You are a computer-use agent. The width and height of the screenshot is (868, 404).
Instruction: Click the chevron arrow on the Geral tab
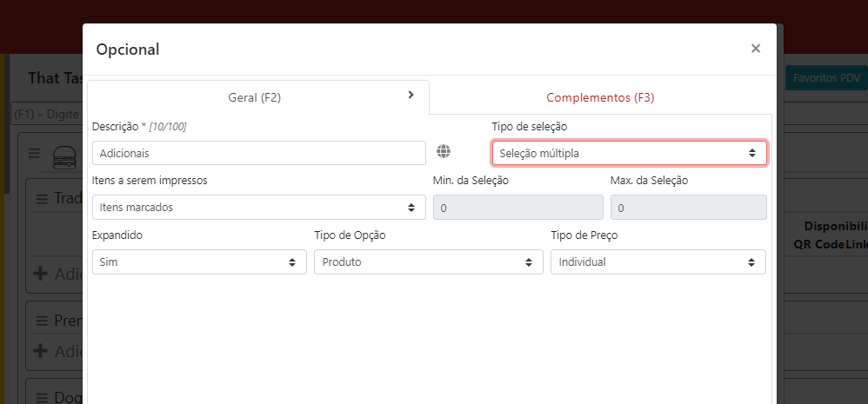click(411, 96)
